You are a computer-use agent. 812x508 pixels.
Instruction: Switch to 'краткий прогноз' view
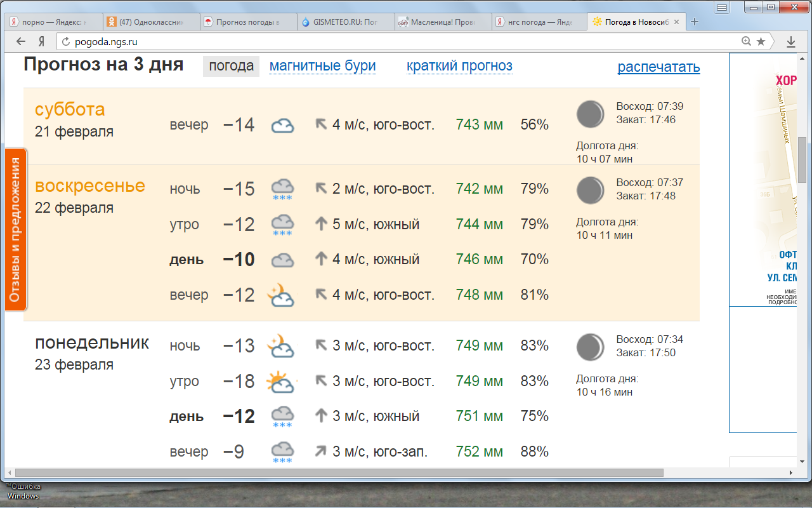pyautogui.click(x=459, y=66)
